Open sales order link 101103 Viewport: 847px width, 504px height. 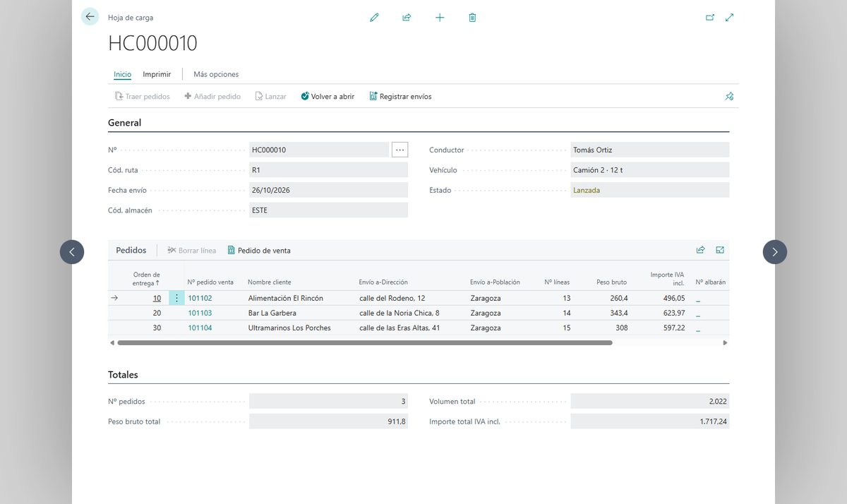200,313
